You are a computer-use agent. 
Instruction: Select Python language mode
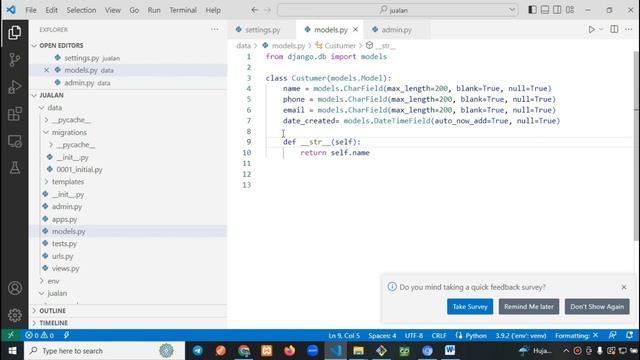pos(476,336)
